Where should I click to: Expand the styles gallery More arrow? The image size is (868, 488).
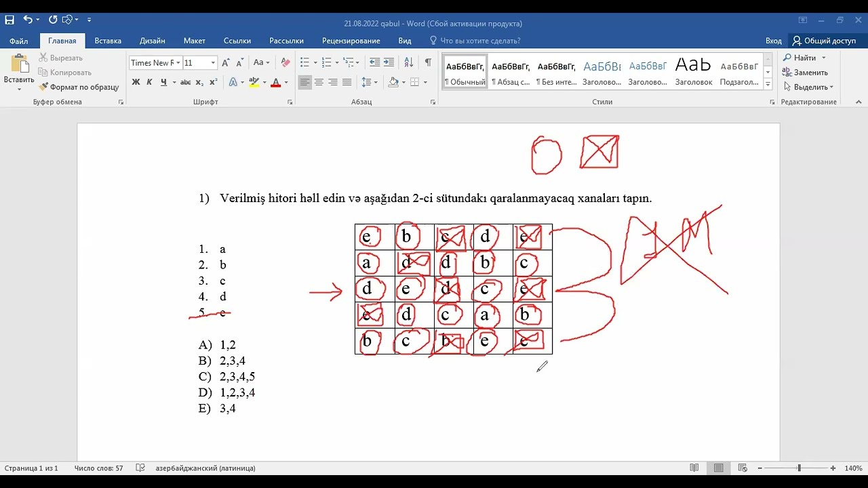click(x=768, y=85)
